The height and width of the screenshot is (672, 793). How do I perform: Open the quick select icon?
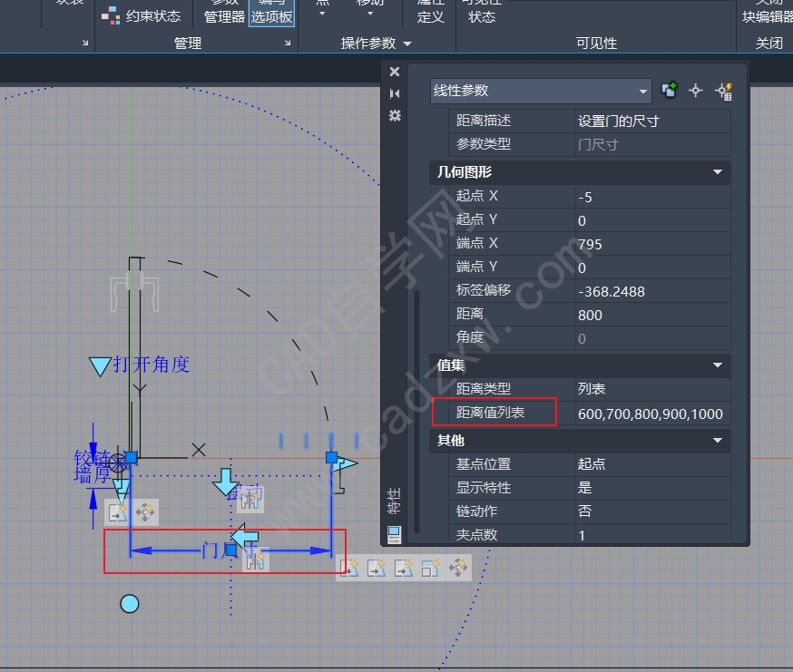(724, 92)
